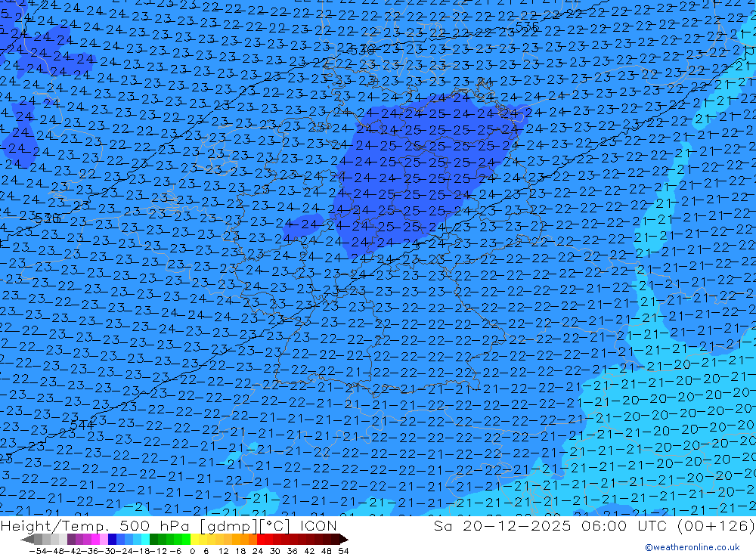Select the 536 contour label at left edge
This screenshot has height=554, width=756.
(48, 218)
